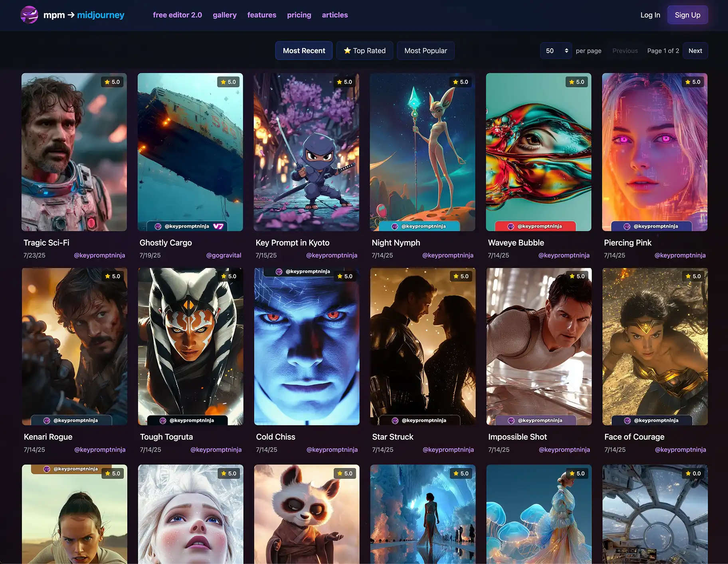
Task: Click the purple ninja logo icon
Action: (29, 15)
